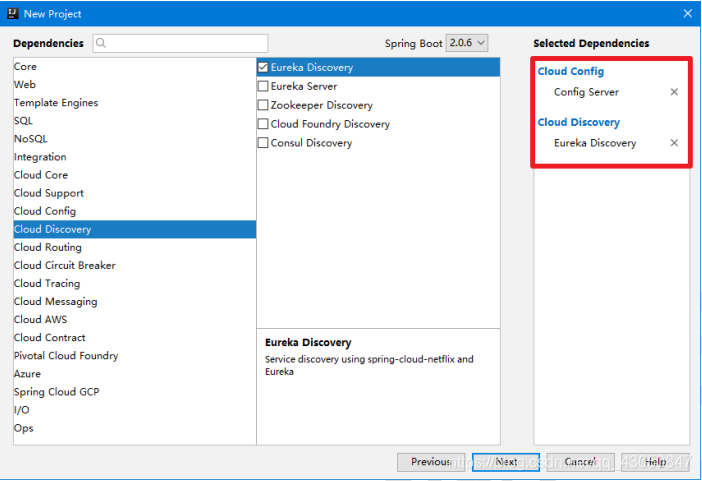702x481 pixels.
Task: Select the Cloud Circuit Breaker category
Action: pos(135,265)
